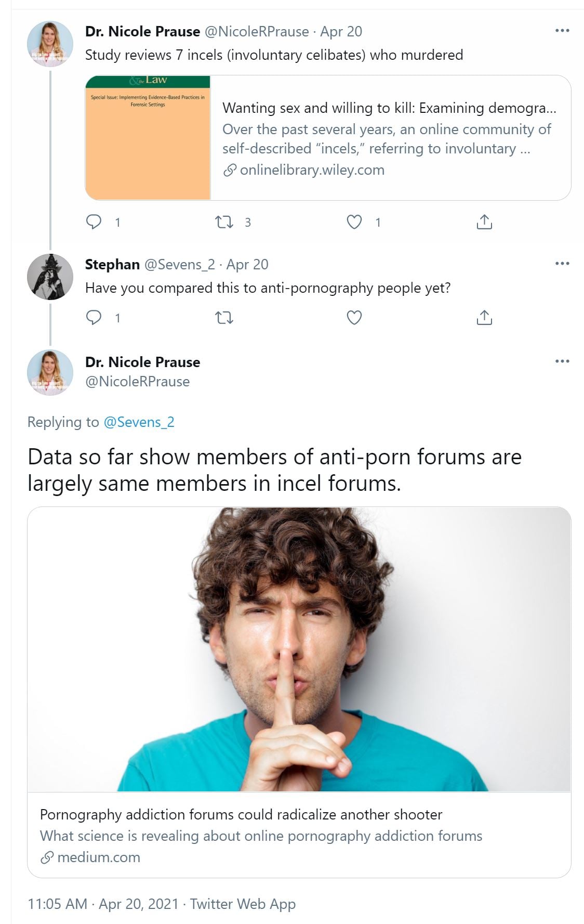Open Stephan's profile avatar
Image resolution: width=584 pixels, height=924 pixels.
pyautogui.click(x=50, y=277)
